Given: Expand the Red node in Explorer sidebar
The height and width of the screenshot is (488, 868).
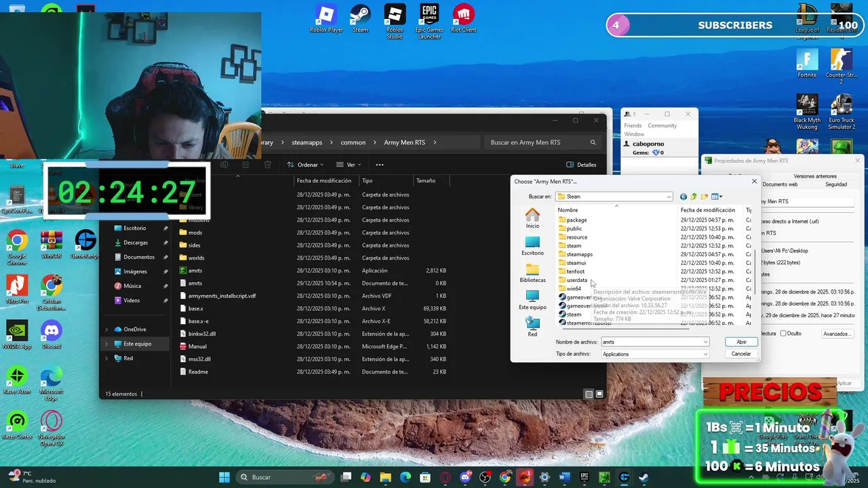Looking at the screenshot, I should [106, 359].
